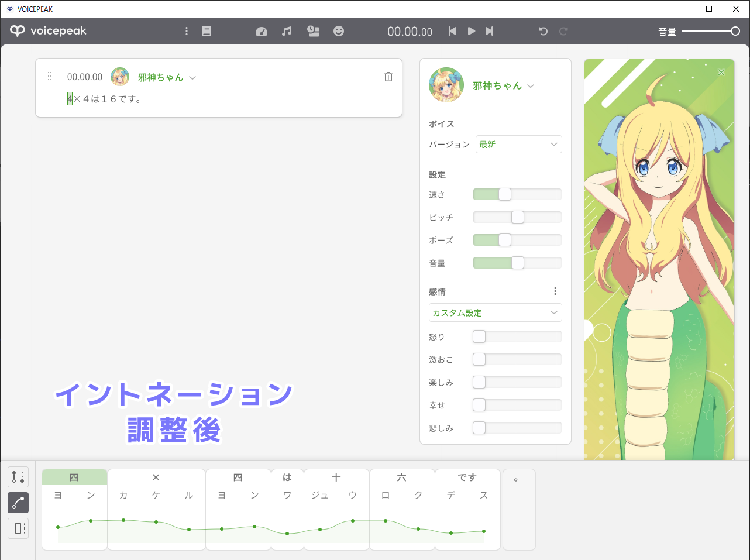750x560 pixels.
Task: Adjust the 怒り emotion slider
Action: pyautogui.click(x=517, y=336)
